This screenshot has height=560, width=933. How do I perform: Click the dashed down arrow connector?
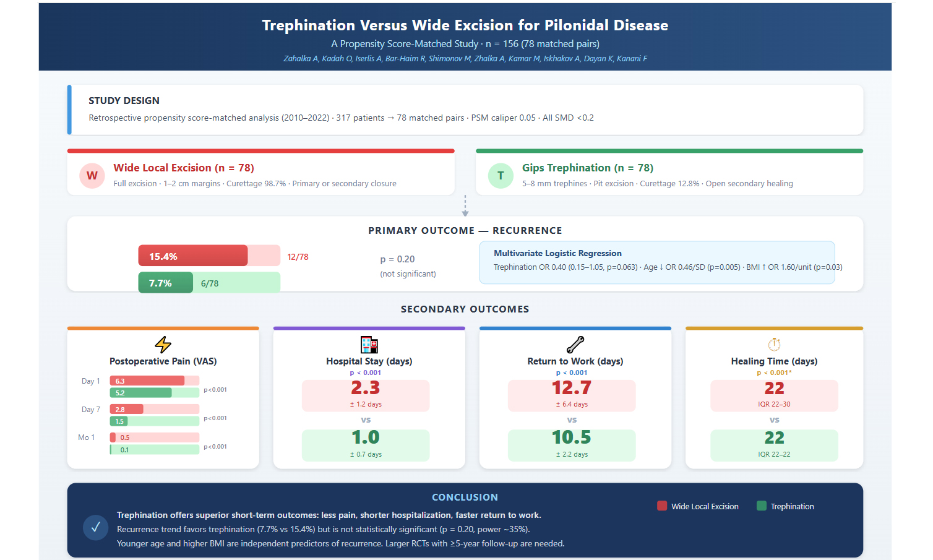coord(465,206)
